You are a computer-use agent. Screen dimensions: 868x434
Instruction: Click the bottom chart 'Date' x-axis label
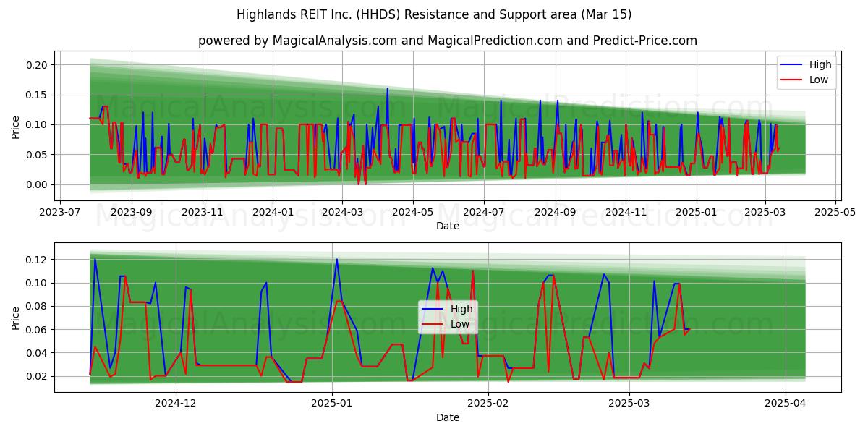448,417
